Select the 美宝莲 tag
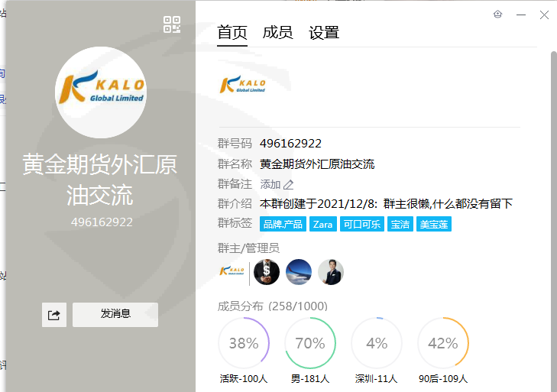Viewport: 557px width, 392px height. pos(434,224)
